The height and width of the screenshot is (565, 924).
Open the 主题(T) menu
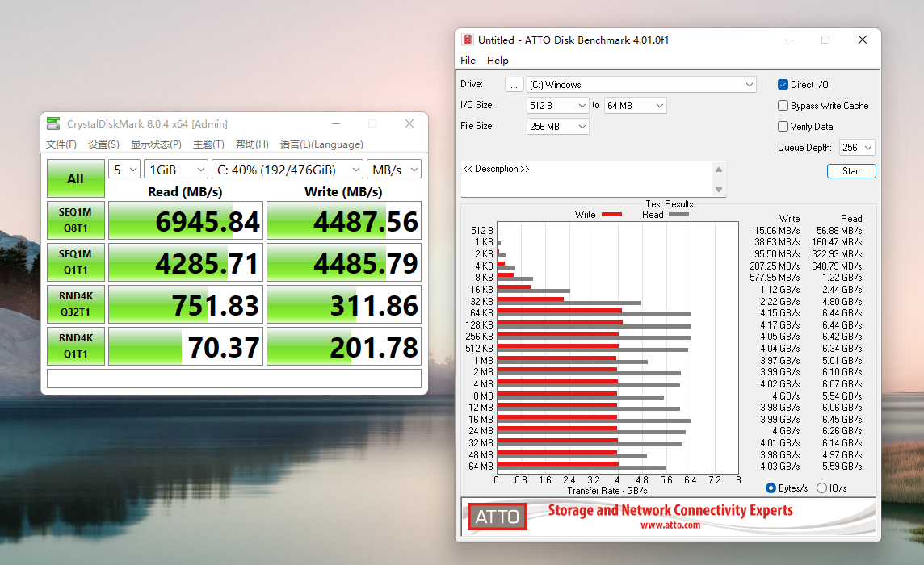pos(208,144)
